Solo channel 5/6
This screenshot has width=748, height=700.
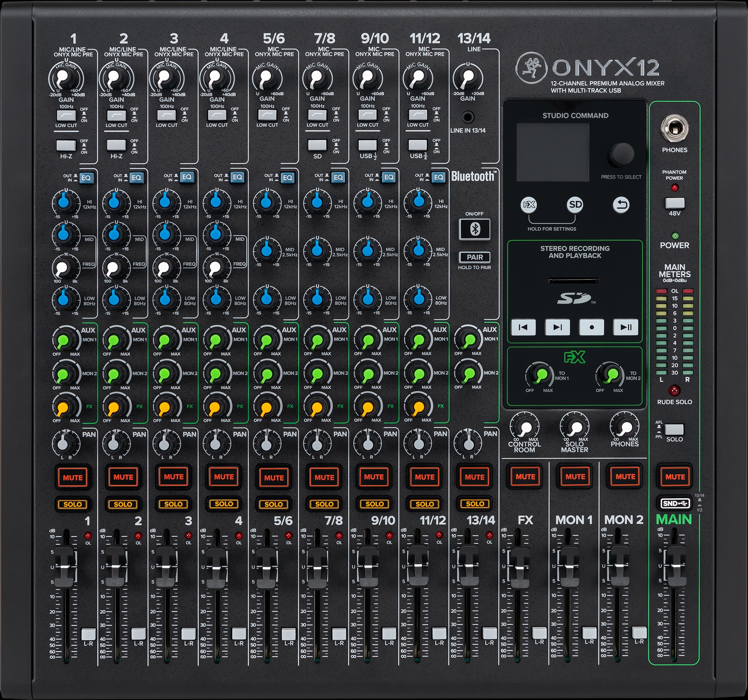(x=274, y=504)
